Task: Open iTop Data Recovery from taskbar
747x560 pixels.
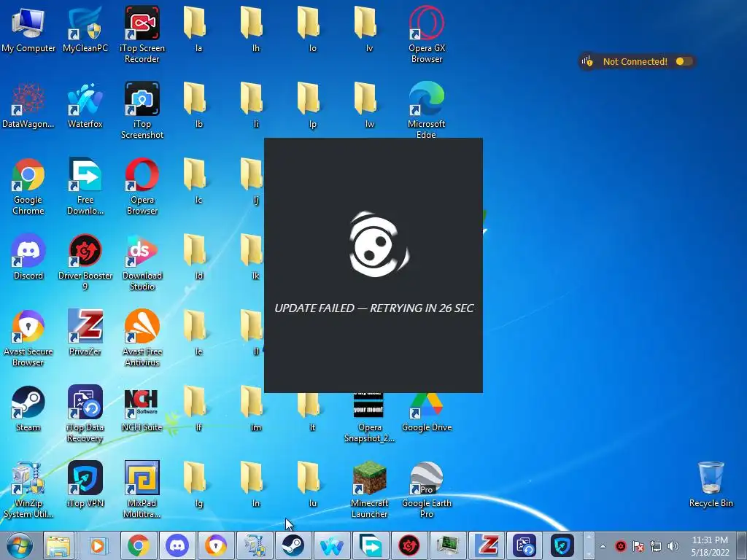Action: [525, 545]
